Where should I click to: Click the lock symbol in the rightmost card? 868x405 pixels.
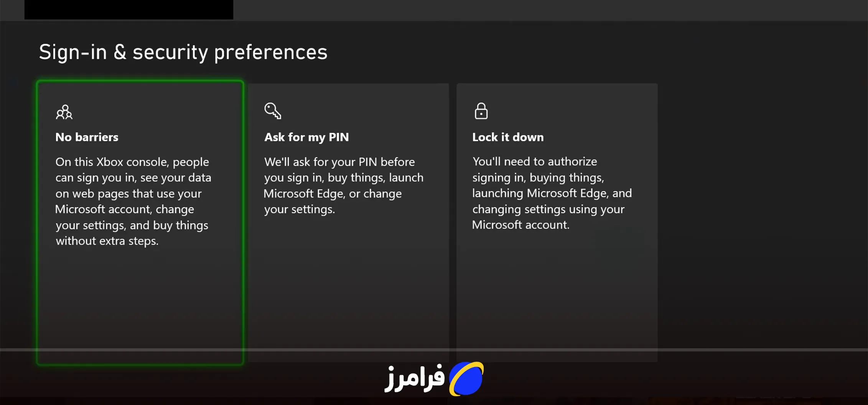point(481,111)
